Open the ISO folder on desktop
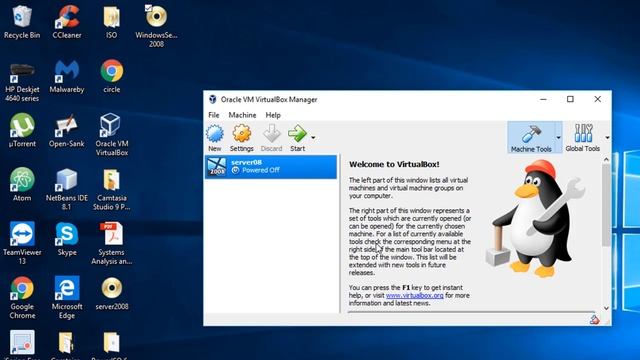This screenshot has width=640, height=360. tap(111, 22)
